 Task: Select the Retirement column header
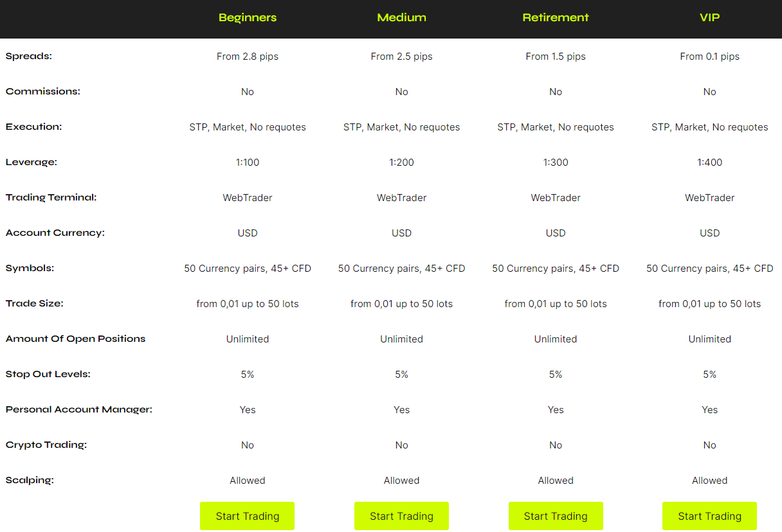(556, 17)
